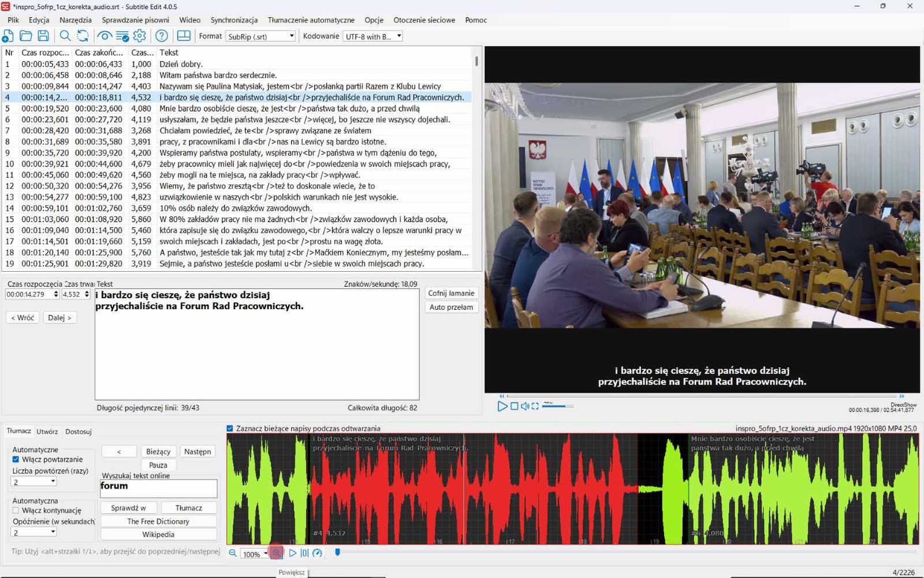This screenshot has height=578, width=924.
Task: Toggle Włącz powtarzanie checkbox
Action: (16, 460)
